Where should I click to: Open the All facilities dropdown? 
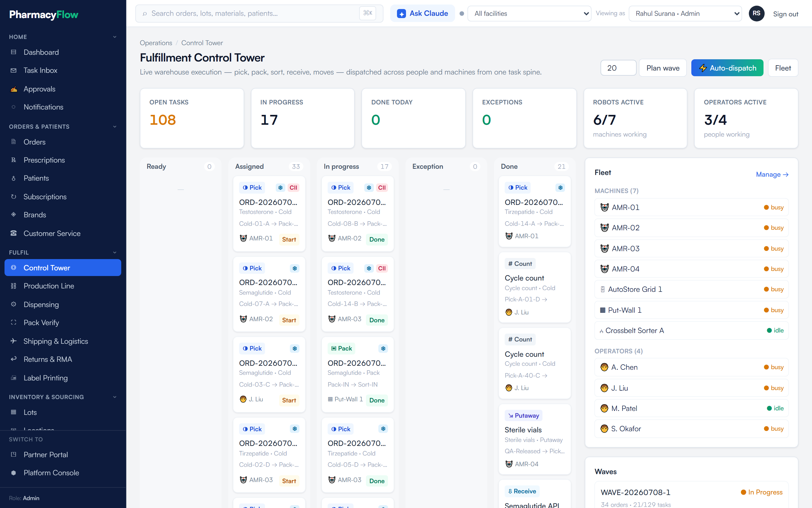point(529,14)
